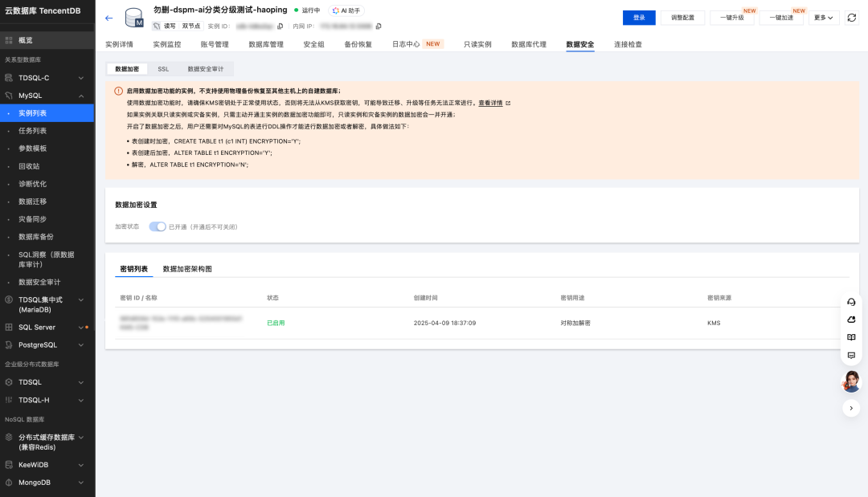Viewport: 868px width, 497px height.
Task: Expand the TDSQL-C menu chevron
Action: (81, 78)
